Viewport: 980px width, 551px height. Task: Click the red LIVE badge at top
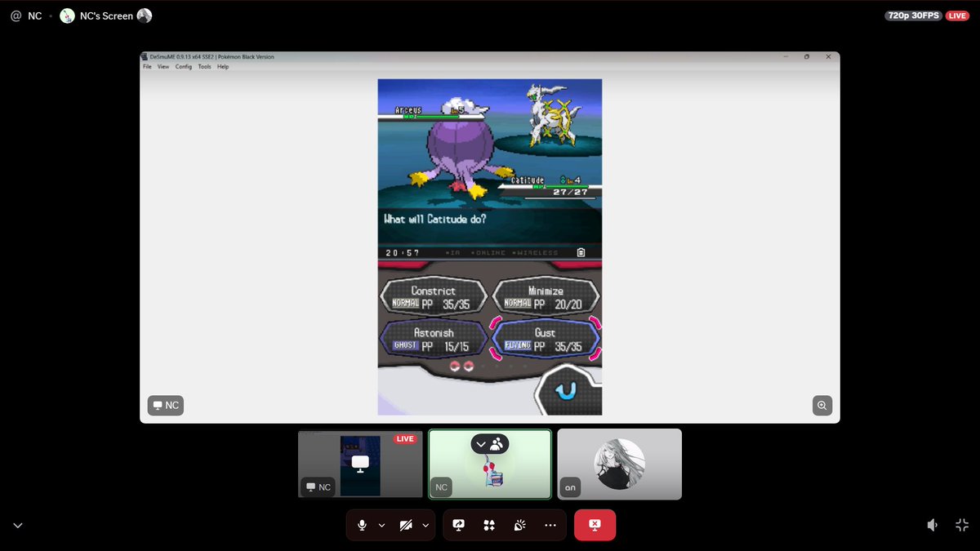coord(957,16)
